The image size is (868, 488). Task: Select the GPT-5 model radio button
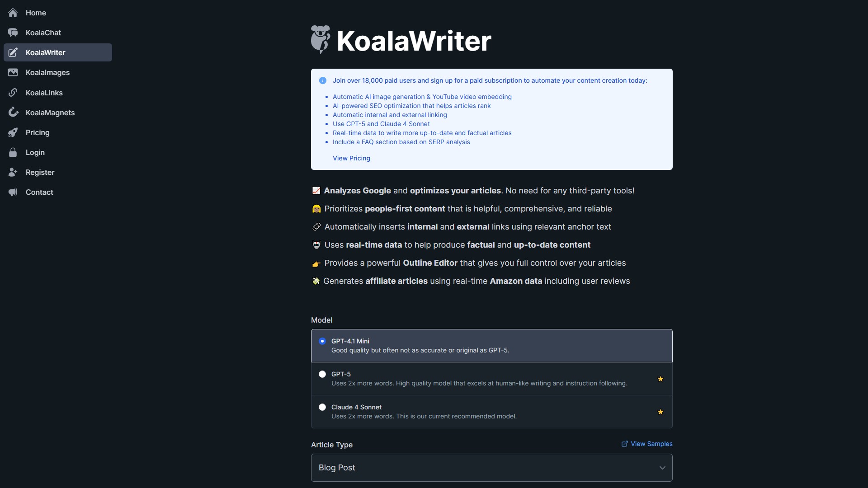click(322, 374)
